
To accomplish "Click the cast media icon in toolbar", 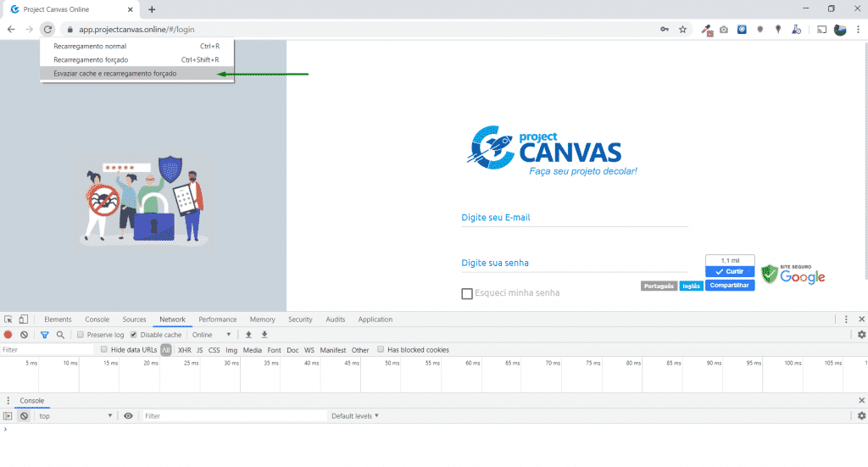I will tap(821, 30).
